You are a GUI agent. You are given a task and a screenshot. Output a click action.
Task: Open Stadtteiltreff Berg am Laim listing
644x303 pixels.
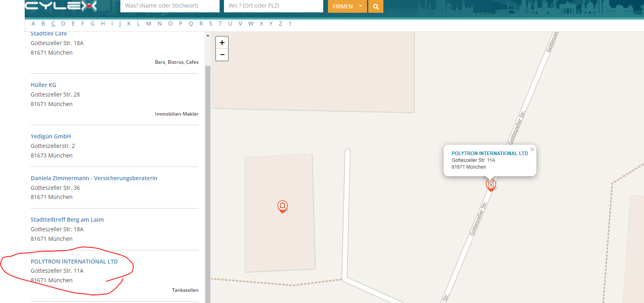coord(67,220)
